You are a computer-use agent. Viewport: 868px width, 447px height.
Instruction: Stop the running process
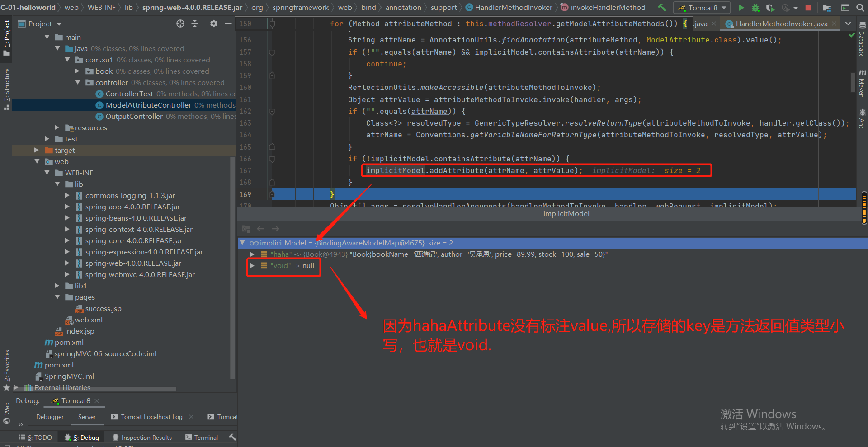pyautogui.click(x=808, y=8)
